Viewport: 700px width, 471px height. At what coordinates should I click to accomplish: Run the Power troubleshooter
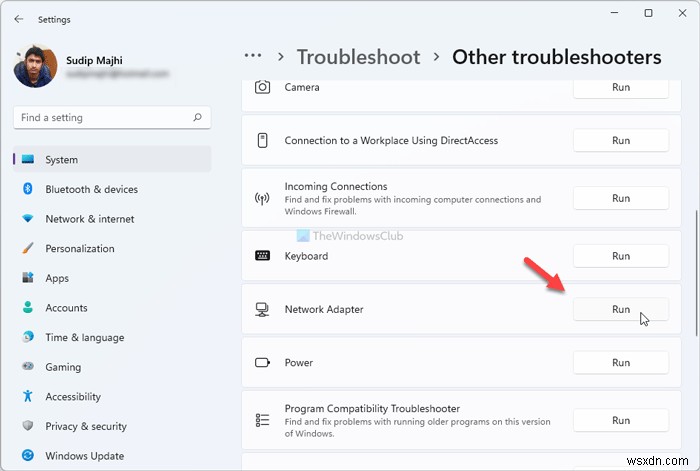[x=620, y=363]
